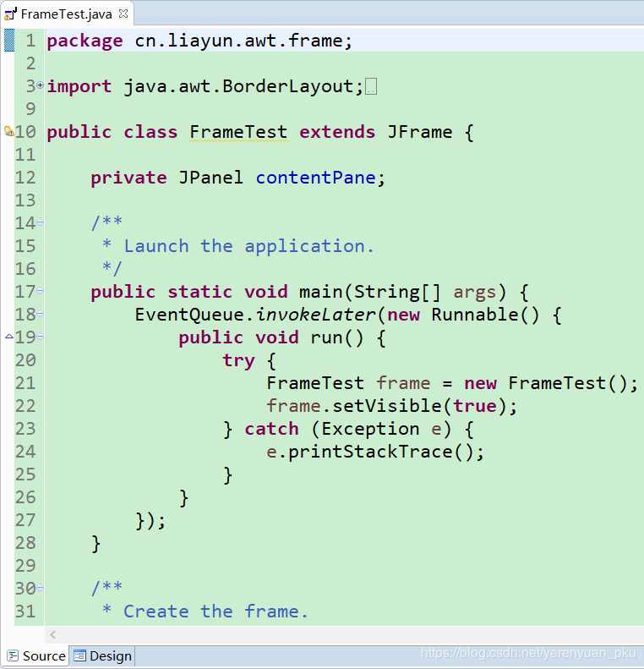Collapse the Runnable block at line 18
644x669 pixels.
click(x=40, y=314)
